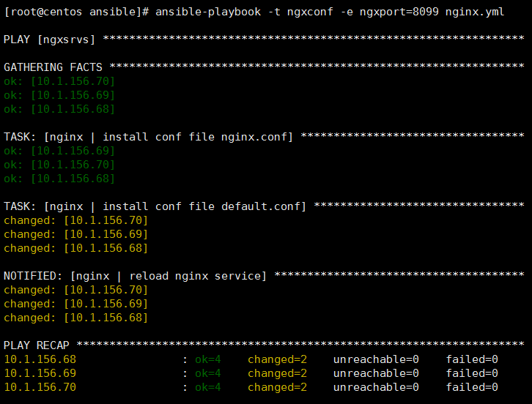Viewport: 532px width, 404px height.
Task: Click "ok=4" in the 10.1.156.69 recap row
Action: [208, 373]
